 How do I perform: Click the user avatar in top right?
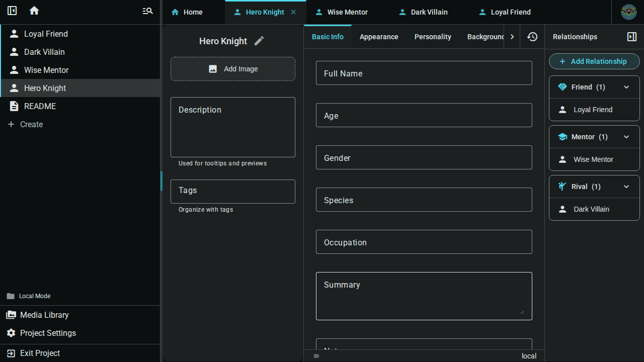pos(628,12)
